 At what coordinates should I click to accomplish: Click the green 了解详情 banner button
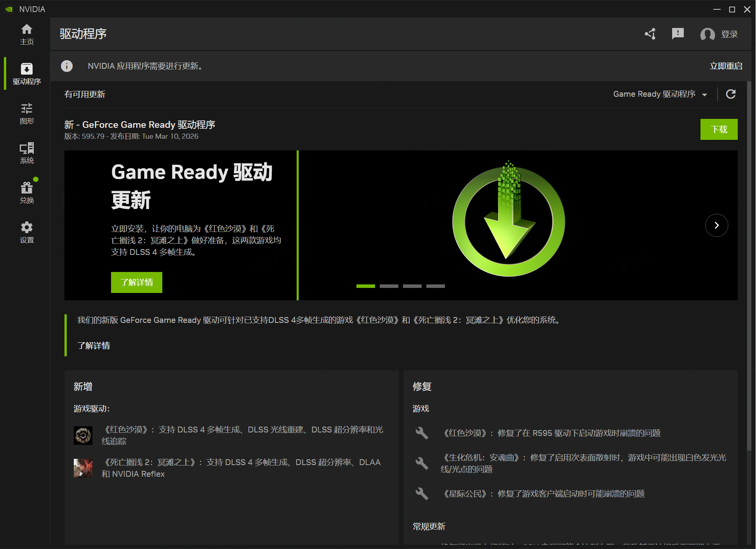click(136, 282)
